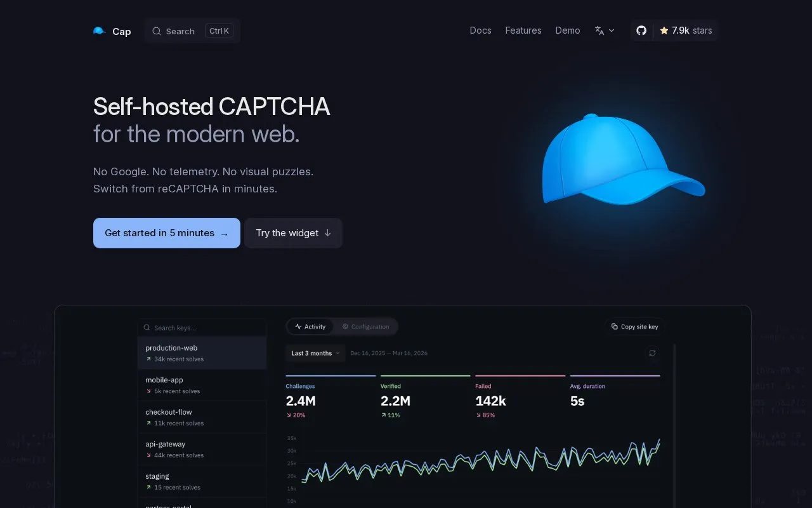
Task: Click the Ctrl K shortcut badge
Action: (x=219, y=30)
